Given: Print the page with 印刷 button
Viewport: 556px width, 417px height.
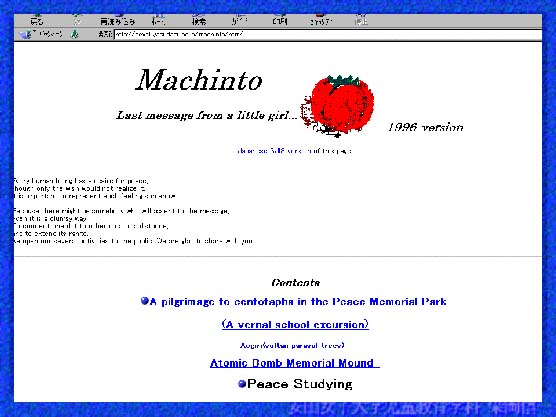Looking at the screenshot, I should (x=280, y=21).
